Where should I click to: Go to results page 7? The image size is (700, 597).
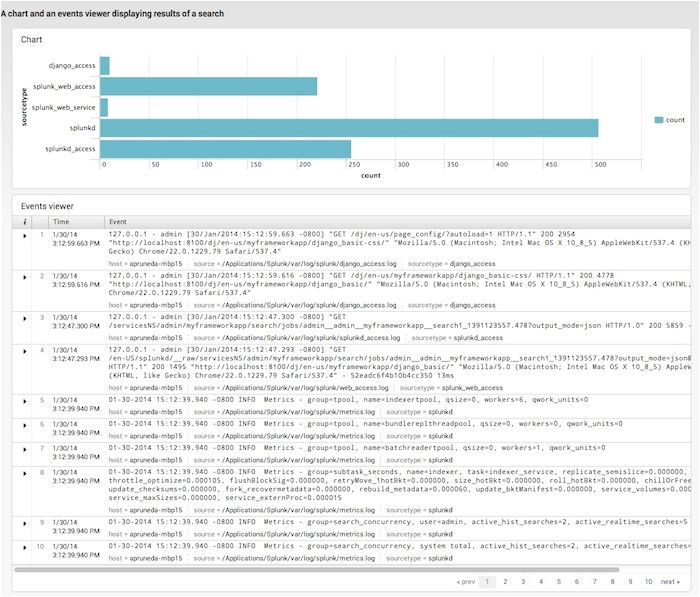click(x=594, y=582)
